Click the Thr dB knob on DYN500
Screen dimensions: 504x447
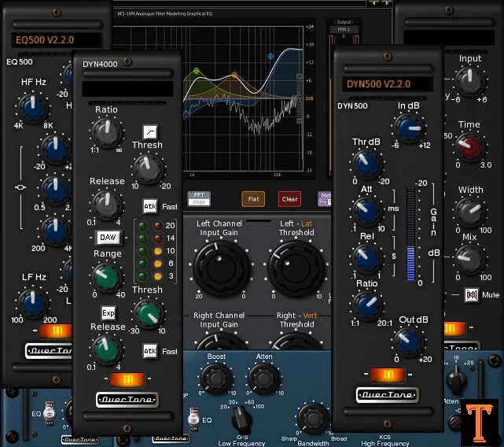[366, 164]
